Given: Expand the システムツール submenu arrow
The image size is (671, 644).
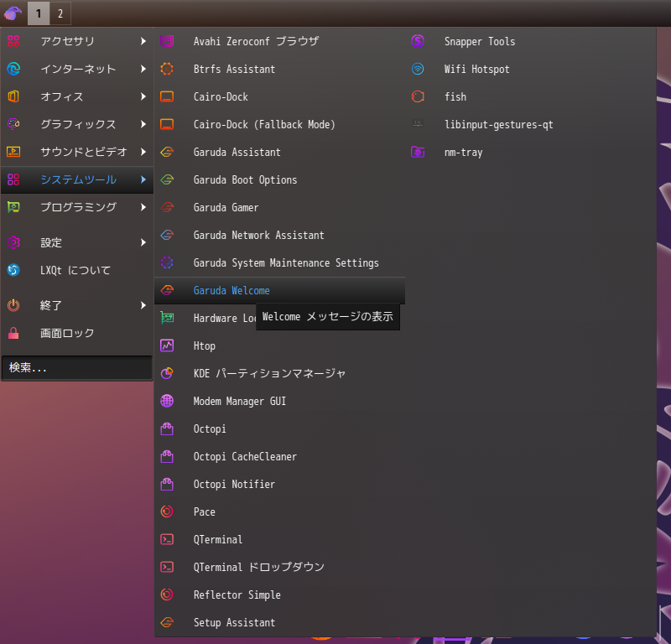Looking at the screenshot, I should [143, 179].
